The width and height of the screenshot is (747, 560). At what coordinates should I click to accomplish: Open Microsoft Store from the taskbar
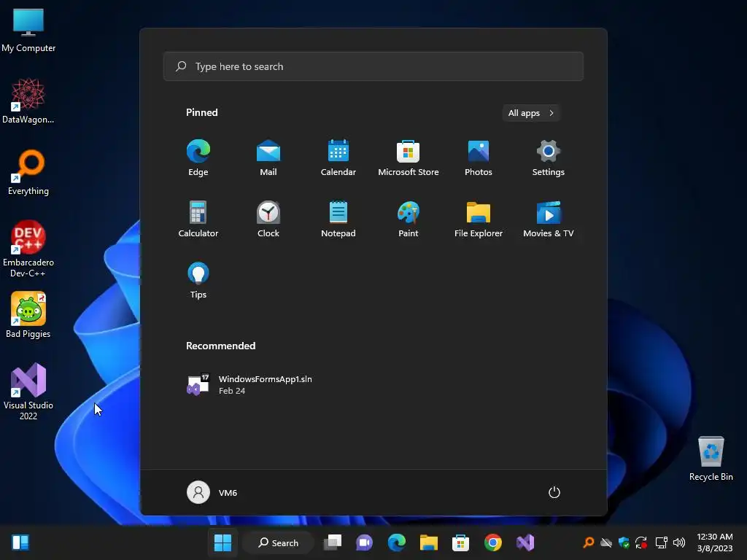(x=461, y=542)
